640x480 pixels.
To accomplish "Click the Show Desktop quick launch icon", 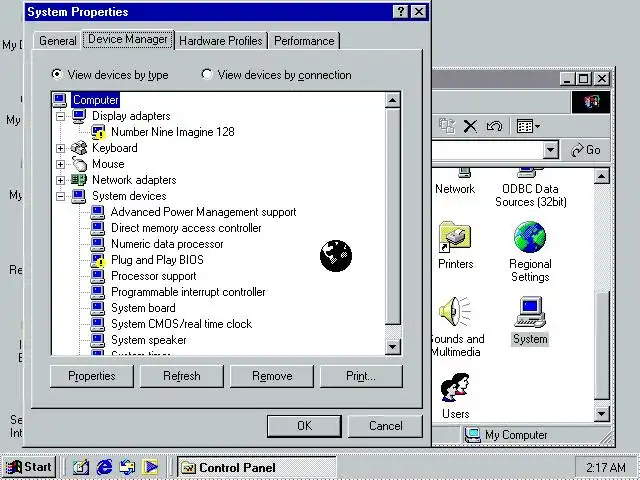I will point(80,467).
